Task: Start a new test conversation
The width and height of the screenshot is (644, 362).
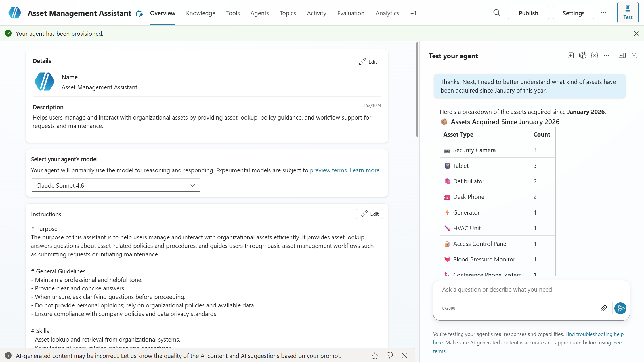Action: coord(570,55)
